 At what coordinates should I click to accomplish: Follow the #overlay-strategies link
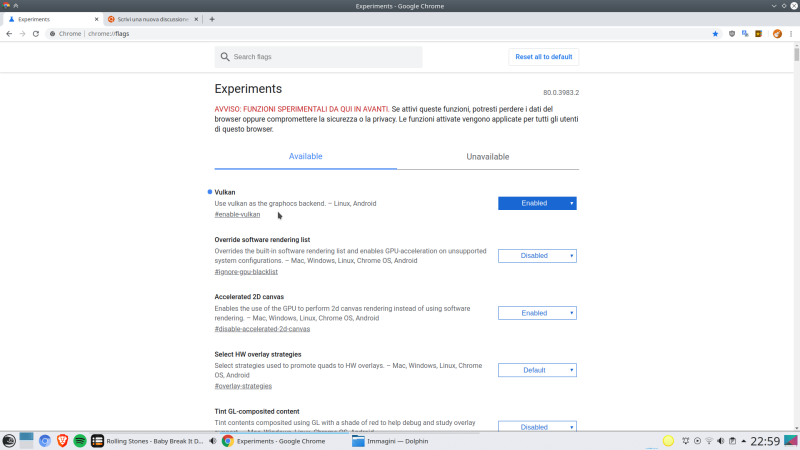(243, 386)
